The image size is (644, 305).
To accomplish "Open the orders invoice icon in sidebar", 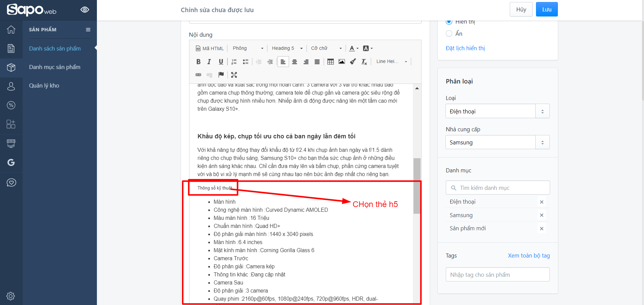I will pos(11,48).
